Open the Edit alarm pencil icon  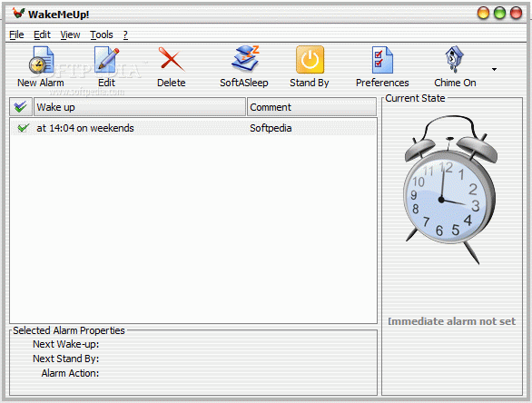106,60
